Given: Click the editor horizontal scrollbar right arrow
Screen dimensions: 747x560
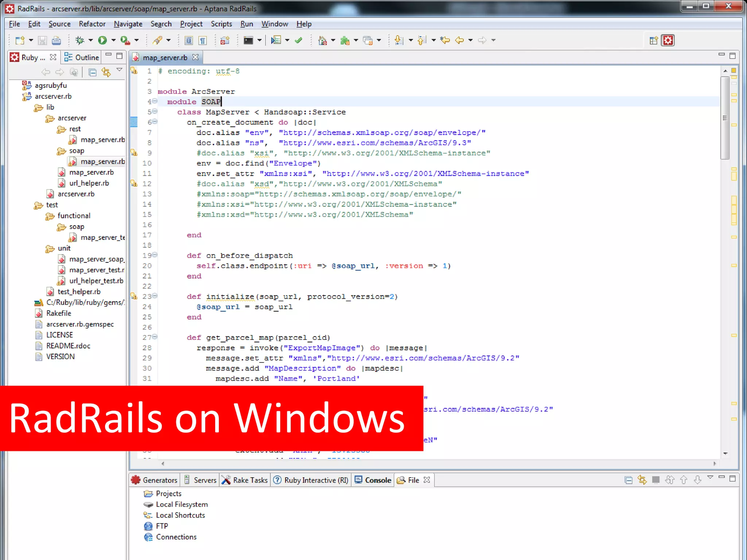Looking at the screenshot, I should pos(715,464).
